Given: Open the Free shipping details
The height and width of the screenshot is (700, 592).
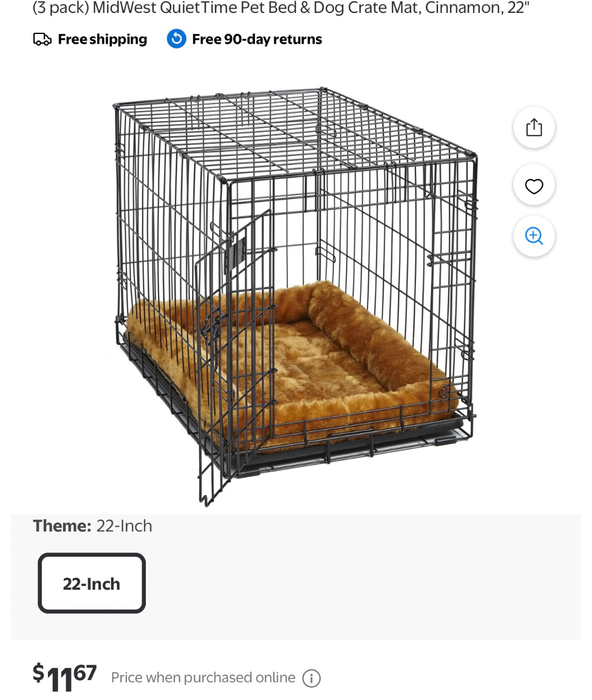Looking at the screenshot, I should (102, 39).
